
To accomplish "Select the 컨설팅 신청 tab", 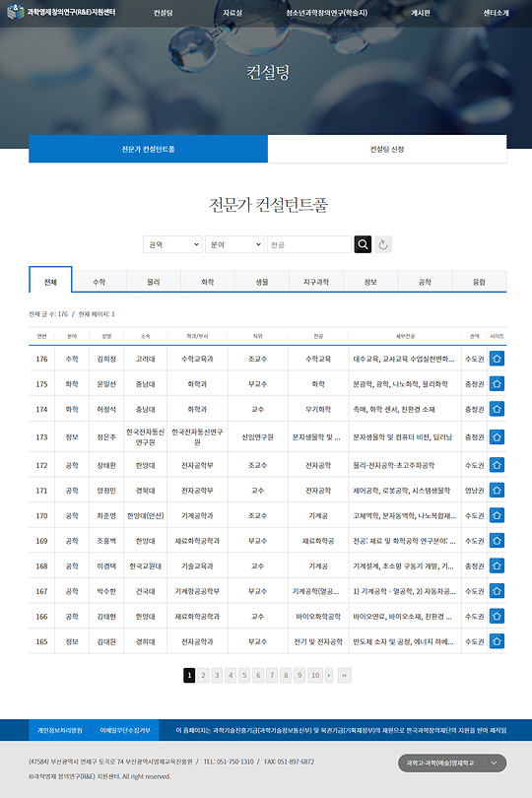I will (387, 149).
